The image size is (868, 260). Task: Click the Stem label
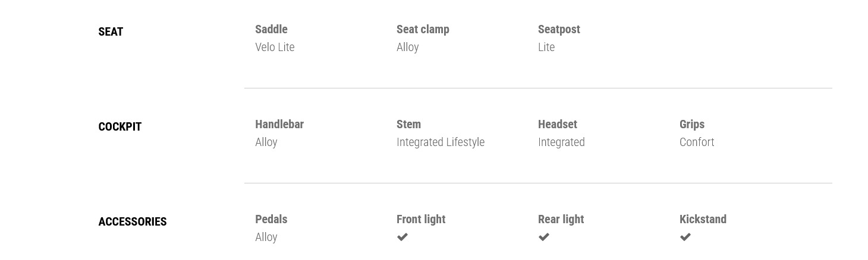click(408, 124)
